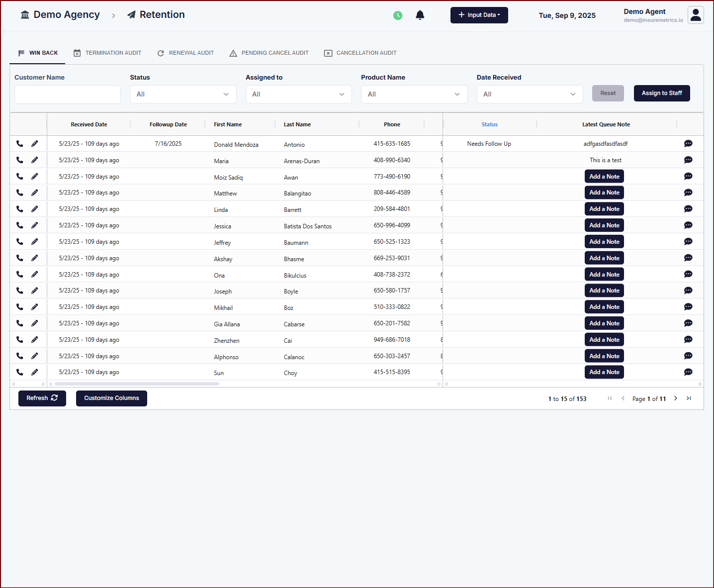714x588 pixels.
Task: Click the pencil edit icon for Maria Arenas-Duran
Action: 34,160
